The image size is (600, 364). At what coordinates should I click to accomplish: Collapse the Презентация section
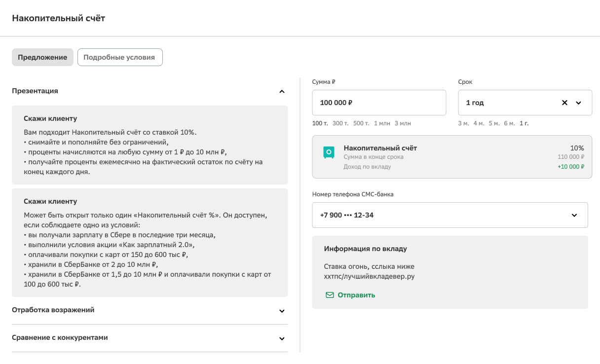coord(282,91)
